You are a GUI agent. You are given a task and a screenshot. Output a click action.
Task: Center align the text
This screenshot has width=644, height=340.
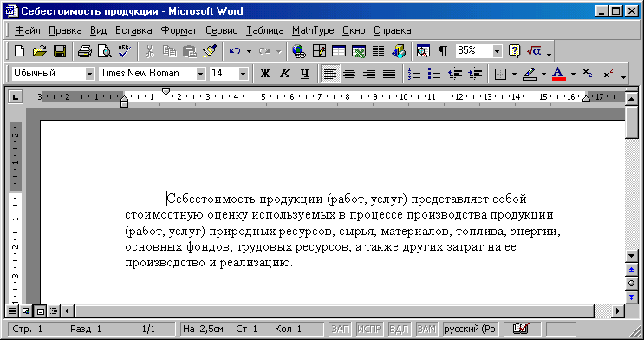pos(349,74)
